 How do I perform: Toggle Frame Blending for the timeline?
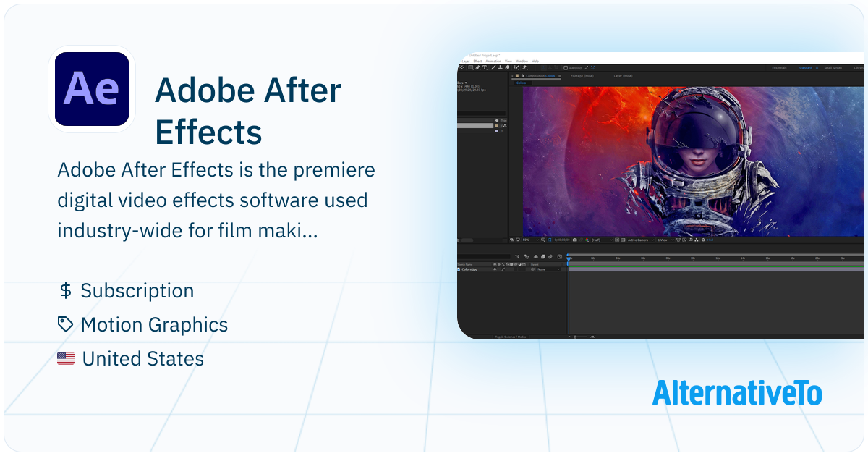click(542, 256)
